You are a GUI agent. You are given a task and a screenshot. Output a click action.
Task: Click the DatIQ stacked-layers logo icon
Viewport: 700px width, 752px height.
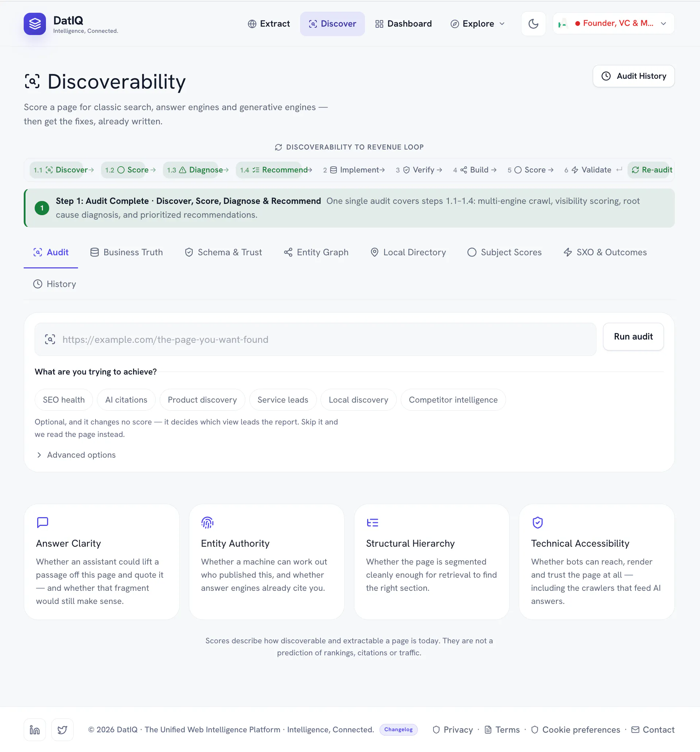tap(35, 24)
